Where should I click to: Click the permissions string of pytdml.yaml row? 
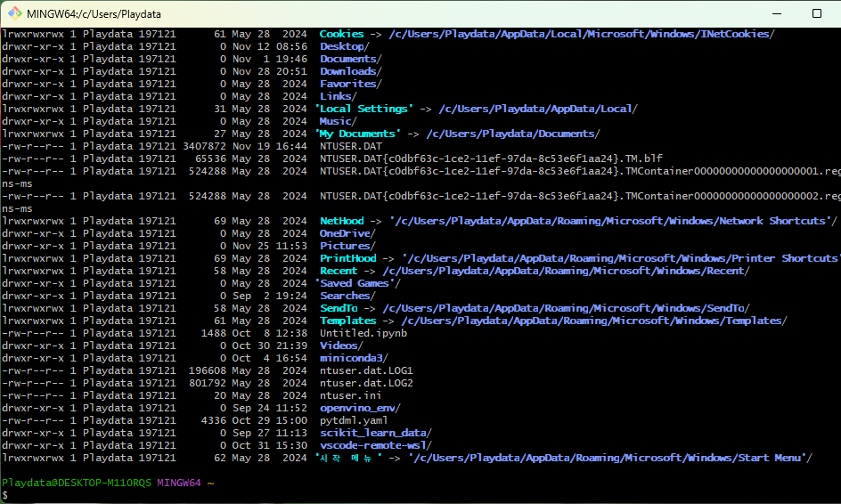33,420
